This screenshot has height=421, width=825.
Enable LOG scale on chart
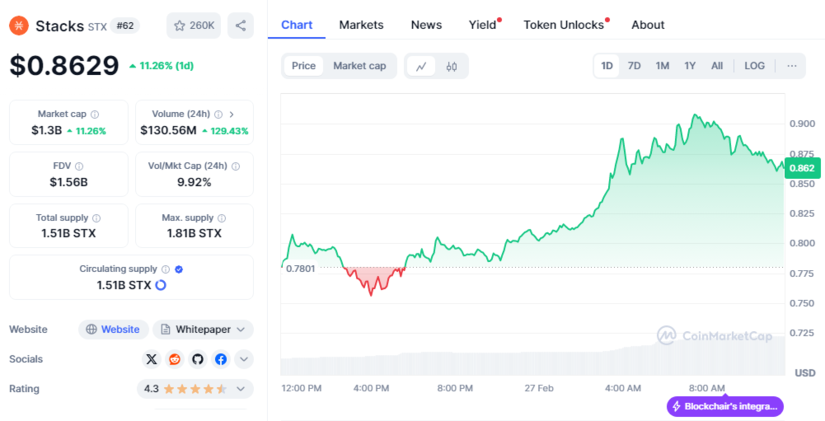click(x=754, y=66)
